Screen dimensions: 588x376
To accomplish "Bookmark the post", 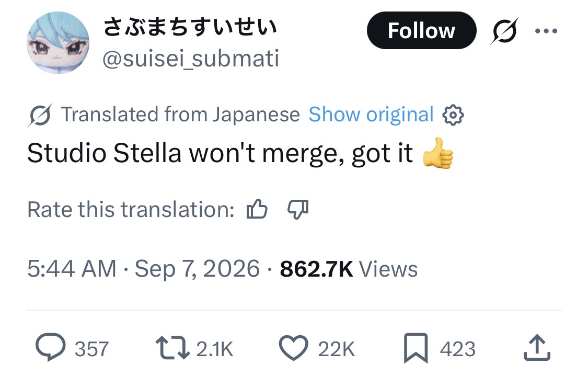I will (x=416, y=348).
